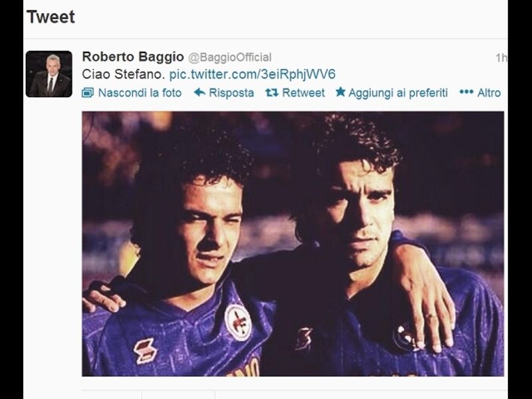The height and width of the screenshot is (399, 532).
Task: Click 'Aggiungi ai preferiti' text
Action: point(398,93)
